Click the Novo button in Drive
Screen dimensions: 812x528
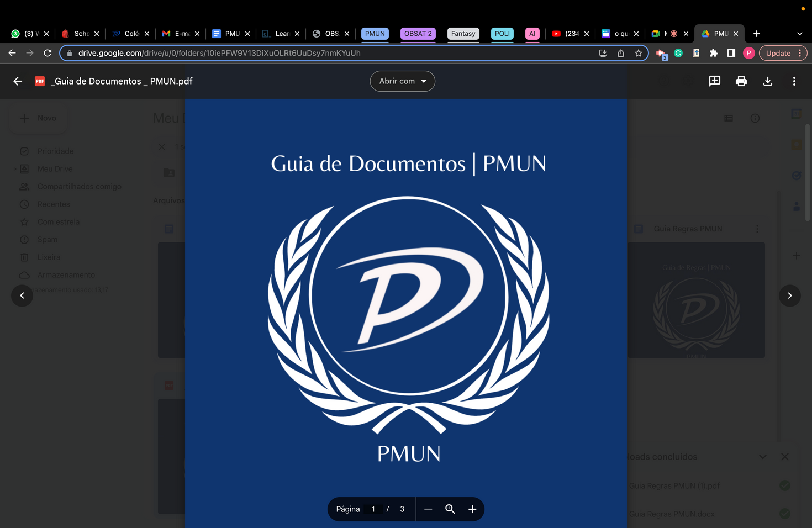tap(38, 118)
